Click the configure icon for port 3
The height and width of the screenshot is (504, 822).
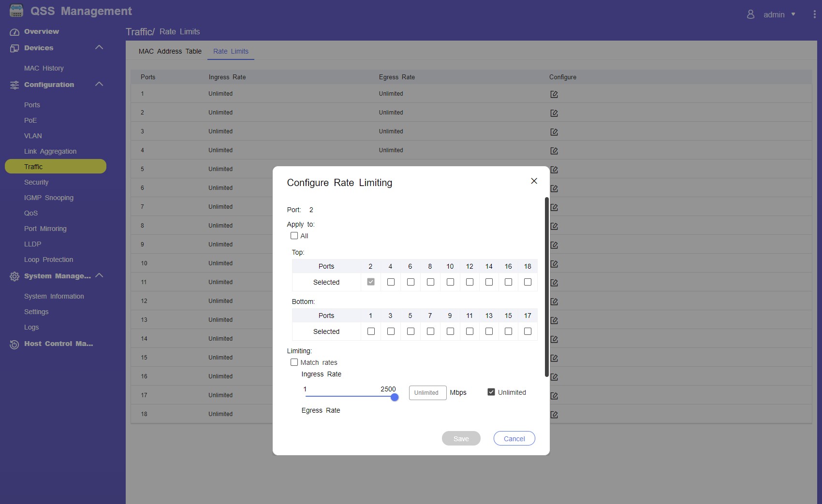click(x=554, y=132)
